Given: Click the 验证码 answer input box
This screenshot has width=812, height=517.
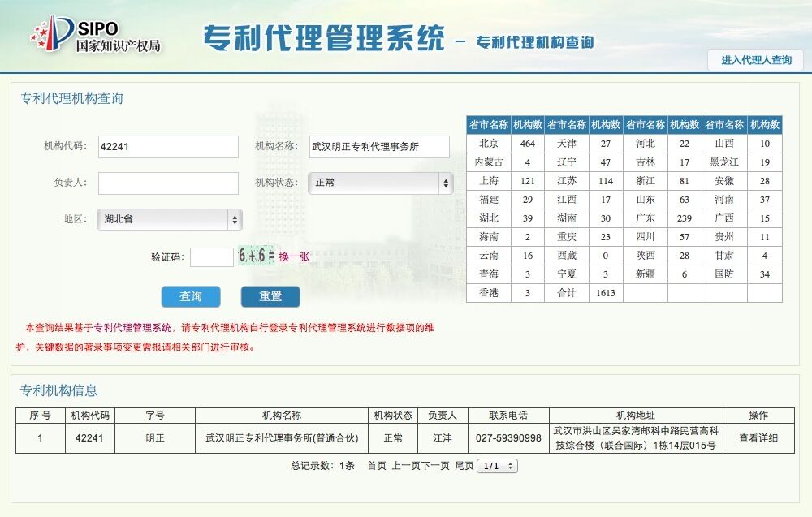Looking at the screenshot, I should pyautogui.click(x=212, y=257).
